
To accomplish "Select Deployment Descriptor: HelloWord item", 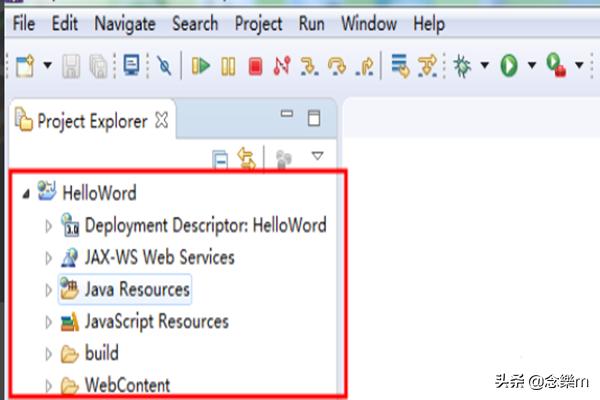I will (x=205, y=225).
